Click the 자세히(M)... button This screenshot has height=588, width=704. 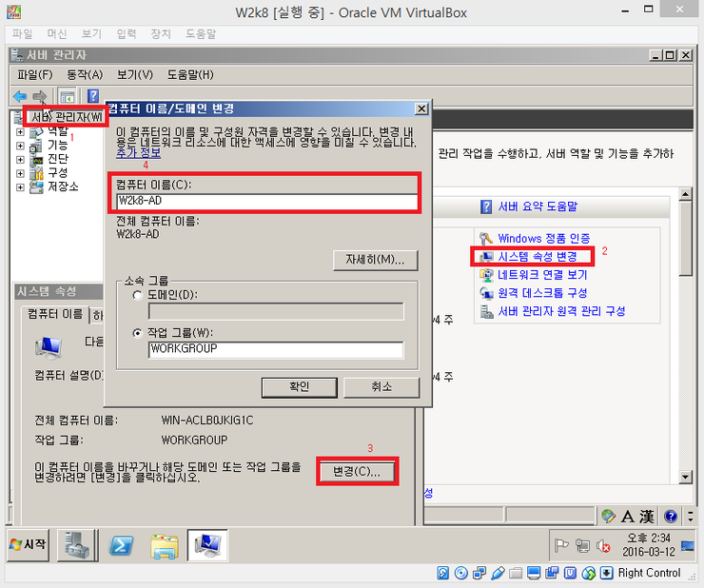click(376, 260)
